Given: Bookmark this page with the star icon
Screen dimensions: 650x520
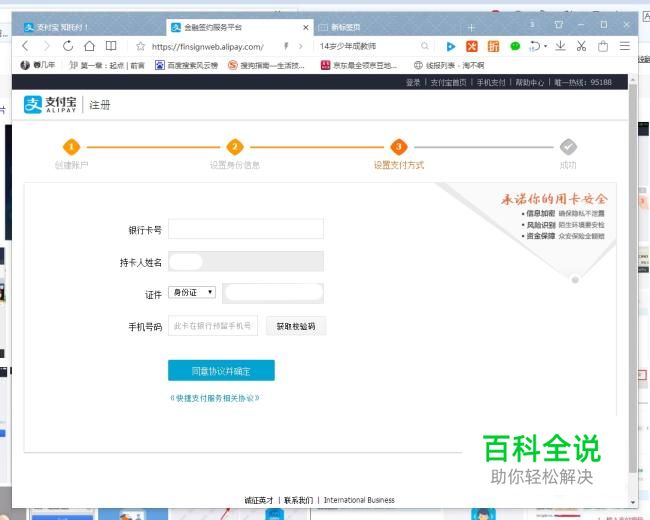Looking at the screenshot, I should click(141, 46).
